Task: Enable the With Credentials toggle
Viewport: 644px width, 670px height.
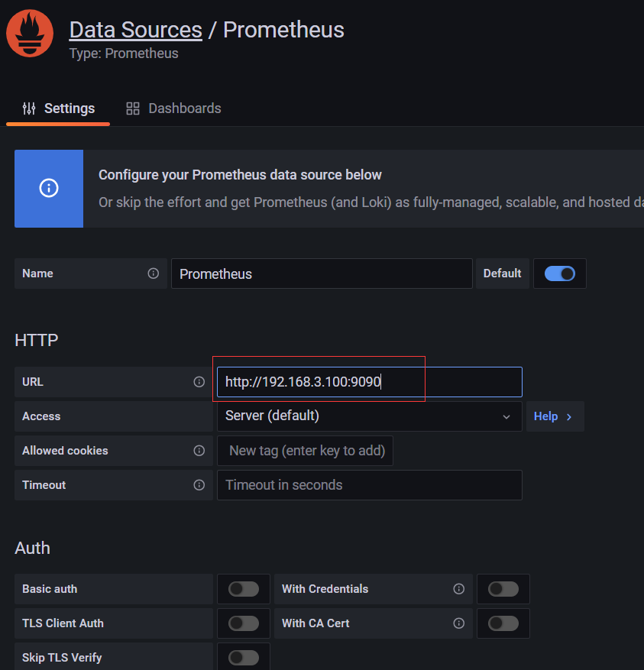Action: click(503, 589)
